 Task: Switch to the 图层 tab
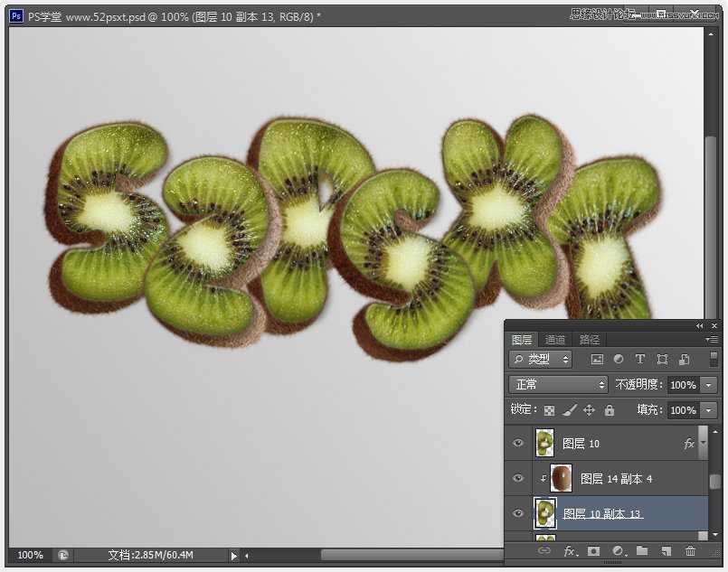522,340
